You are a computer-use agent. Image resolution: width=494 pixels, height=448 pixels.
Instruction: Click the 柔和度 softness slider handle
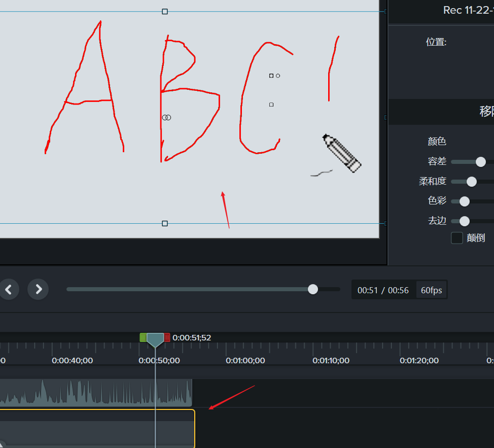(x=471, y=181)
